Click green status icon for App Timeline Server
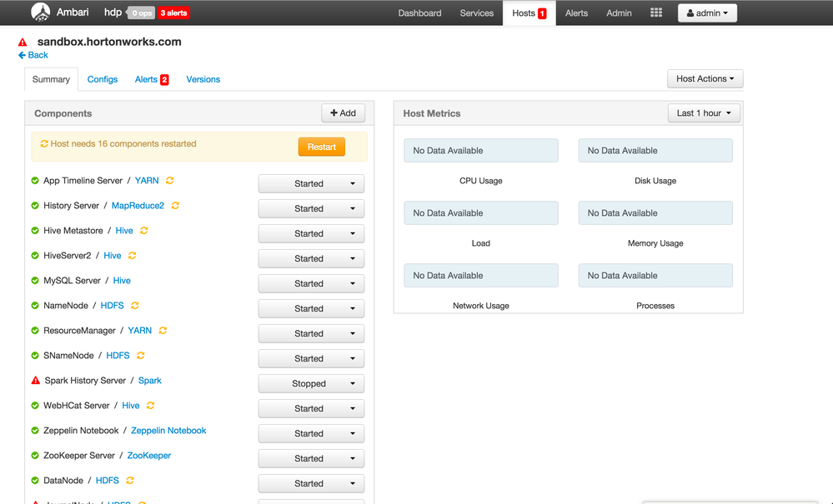The image size is (833, 504). pos(35,181)
